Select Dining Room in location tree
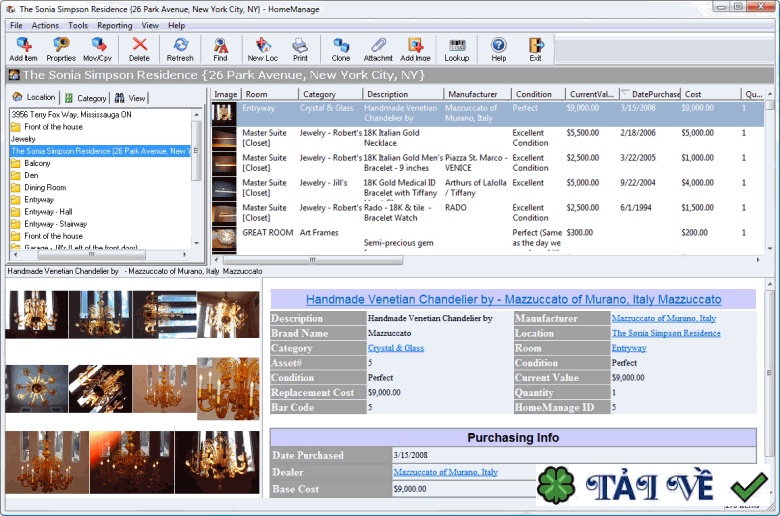This screenshot has height=516, width=780. click(x=45, y=187)
